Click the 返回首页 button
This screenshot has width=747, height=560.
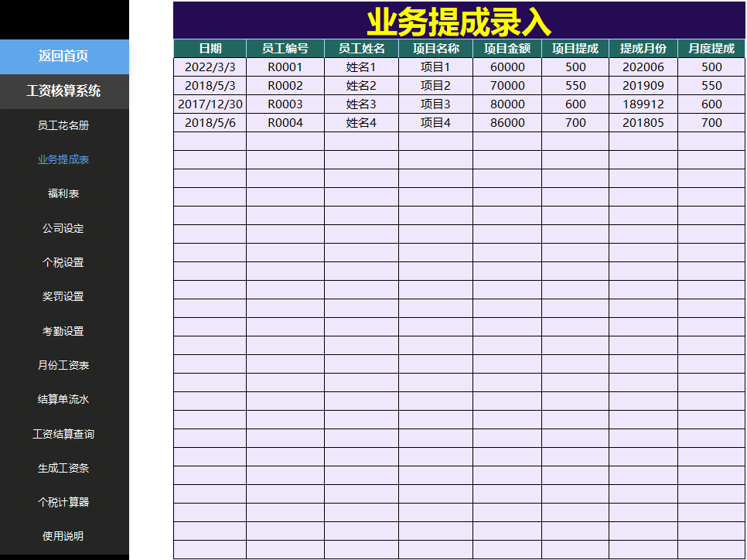coord(64,56)
